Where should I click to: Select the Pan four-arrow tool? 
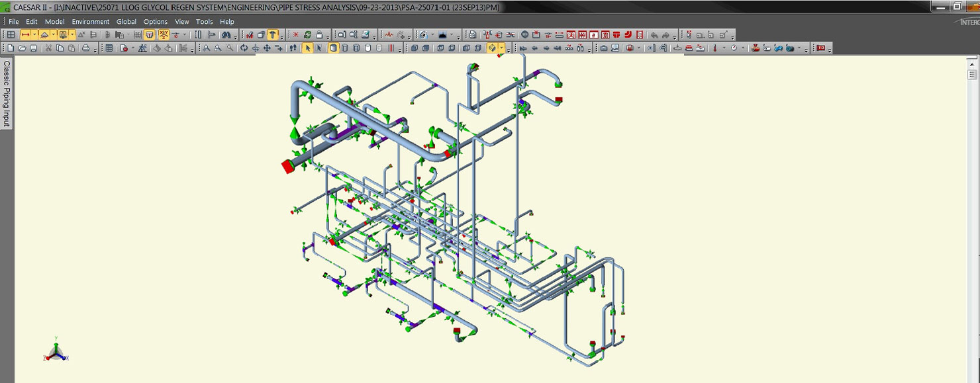267,48
